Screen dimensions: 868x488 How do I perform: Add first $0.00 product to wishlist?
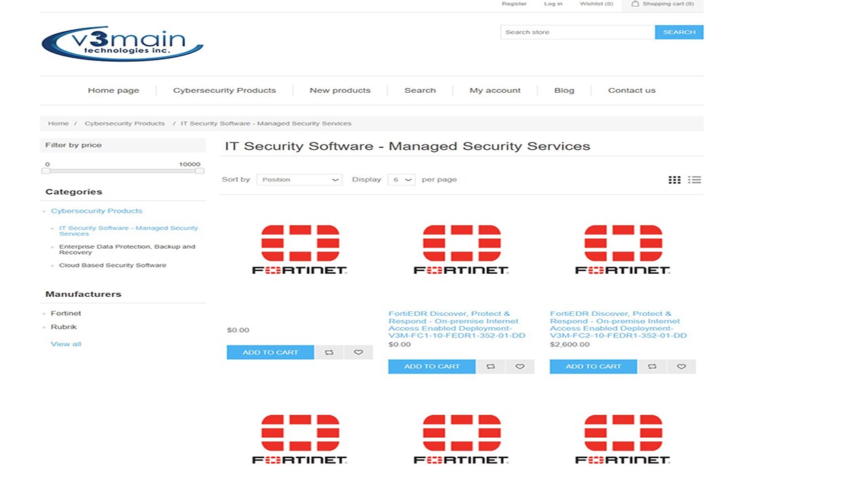(358, 352)
